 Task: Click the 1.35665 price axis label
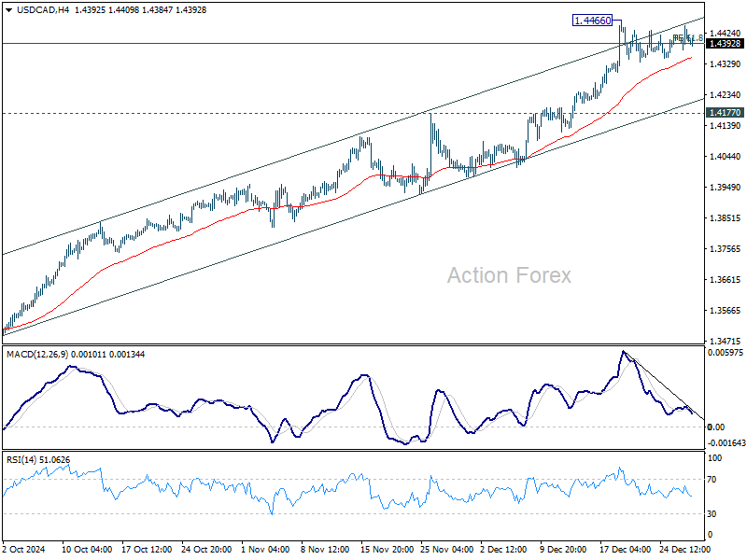click(726, 311)
